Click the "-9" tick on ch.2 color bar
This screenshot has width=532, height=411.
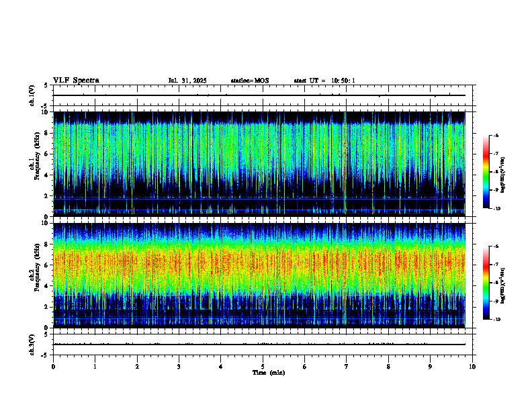click(x=496, y=301)
